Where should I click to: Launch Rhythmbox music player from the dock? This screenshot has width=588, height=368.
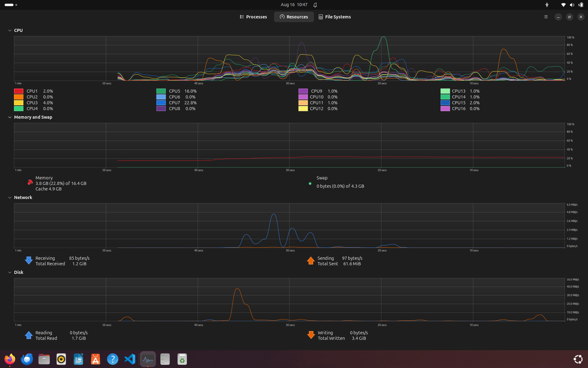(x=61, y=359)
